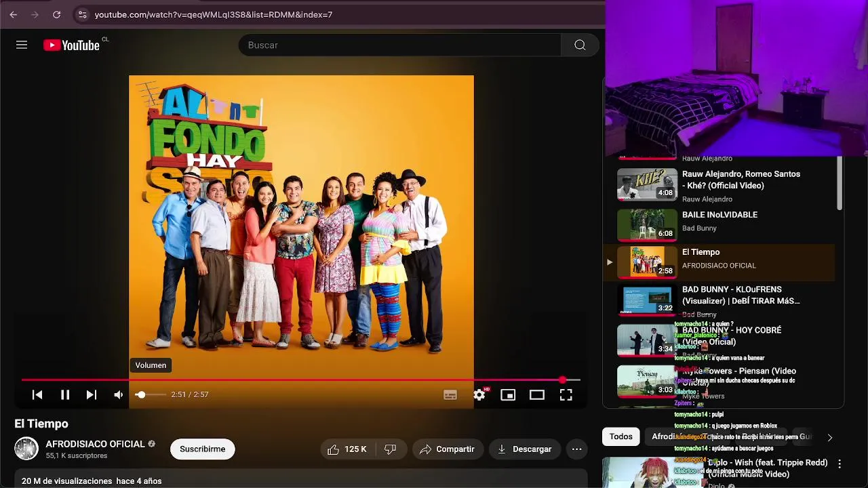The width and height of the screenshot is (868, 488).
Task: Open player settings gear
Action: click(479, 394)
